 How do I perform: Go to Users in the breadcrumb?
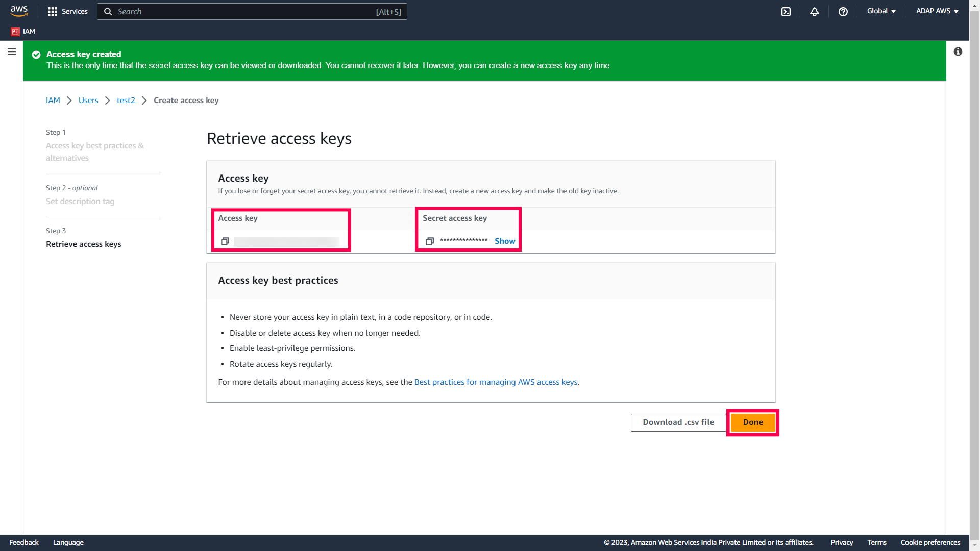click(x=88, y=101)
